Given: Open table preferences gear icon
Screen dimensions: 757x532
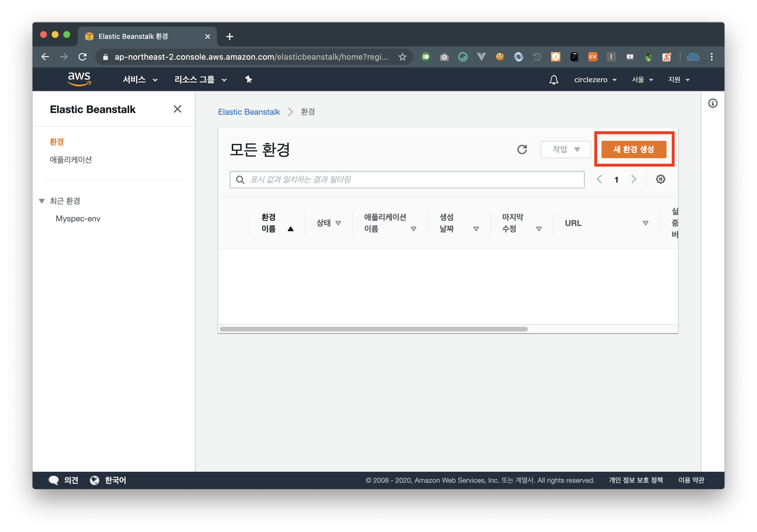Looking at the screenshot, I should 660,179.
